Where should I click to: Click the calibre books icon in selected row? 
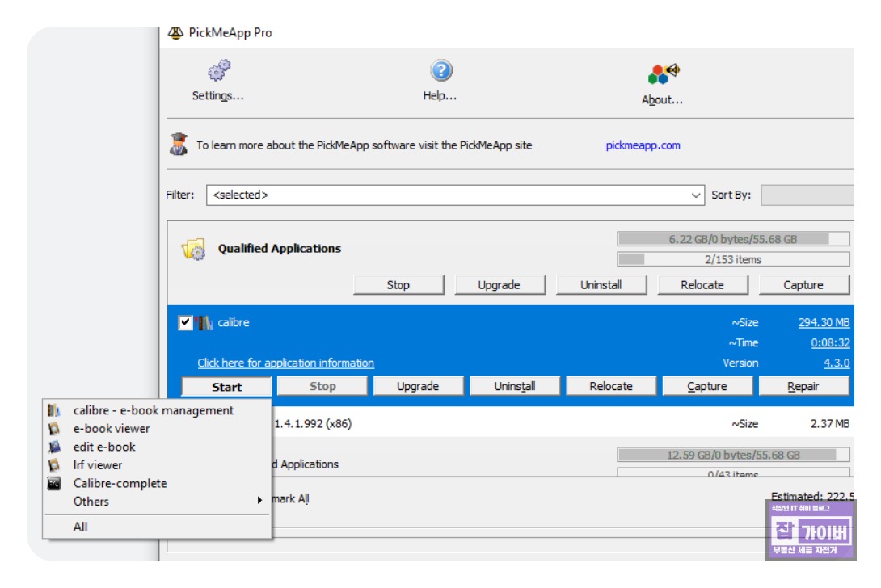(204, 323)
